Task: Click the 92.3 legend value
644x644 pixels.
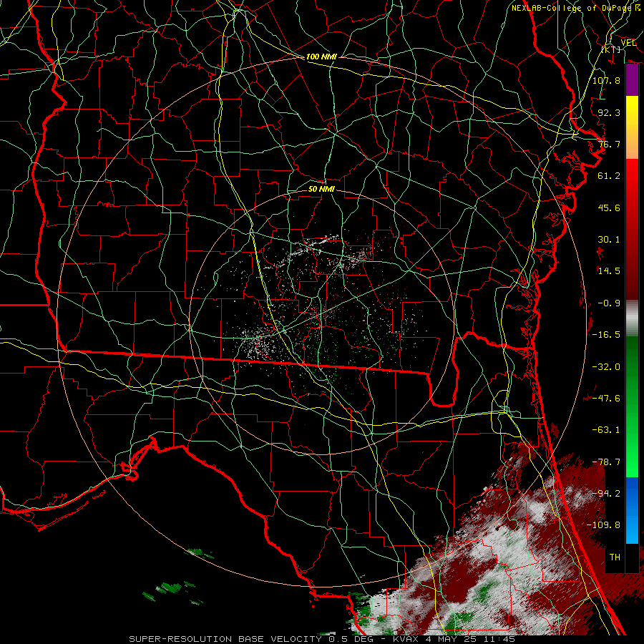Action: point(609,112)
